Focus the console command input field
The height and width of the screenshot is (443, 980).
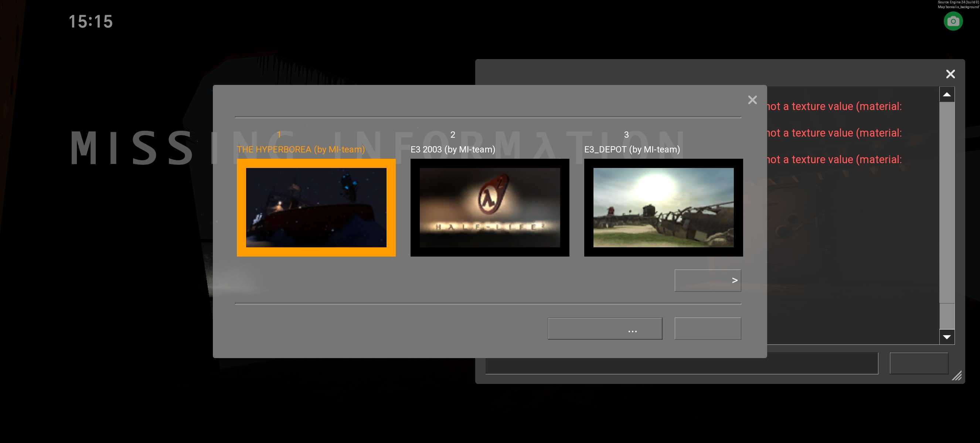pyautogui.click(x=681, y=363)
